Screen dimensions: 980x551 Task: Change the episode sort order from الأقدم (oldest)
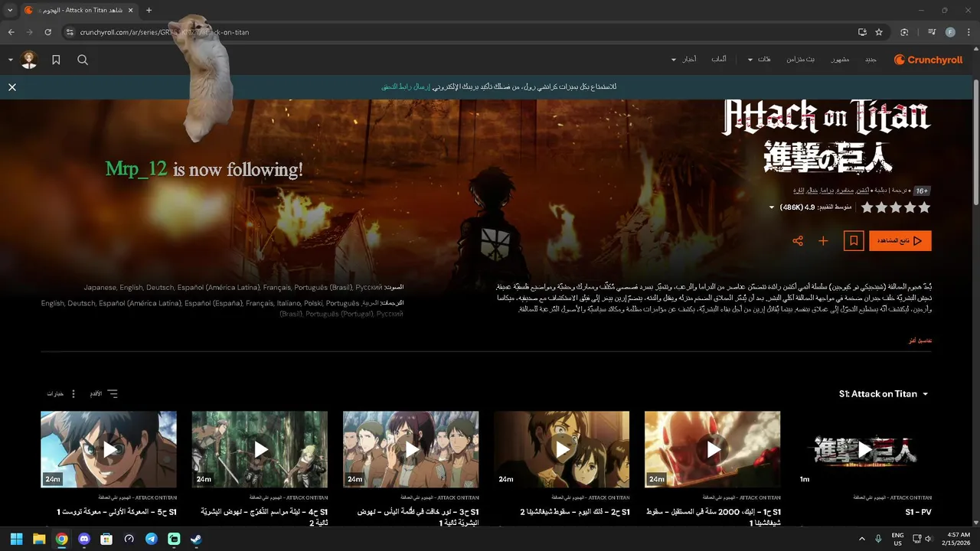tap(104, 394)
